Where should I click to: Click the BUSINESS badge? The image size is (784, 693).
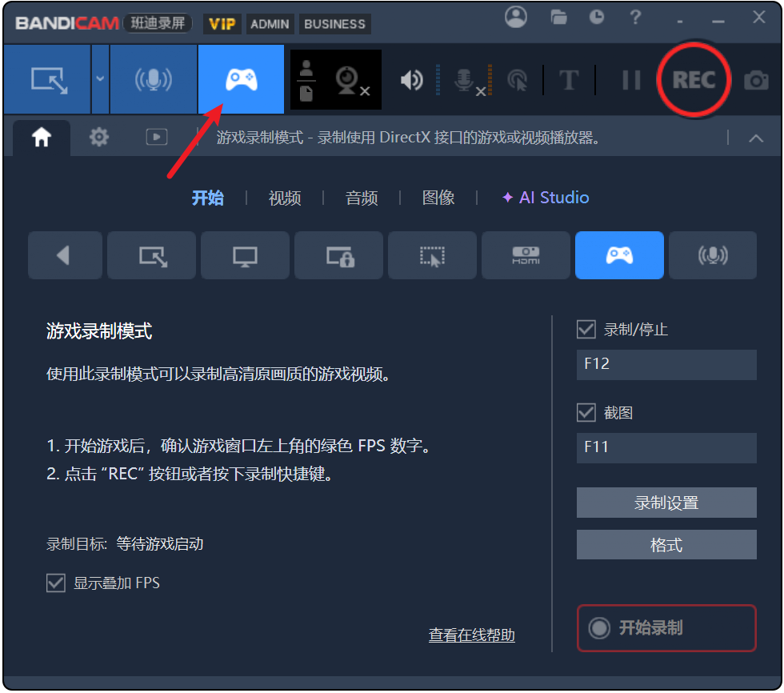[334, 24]
